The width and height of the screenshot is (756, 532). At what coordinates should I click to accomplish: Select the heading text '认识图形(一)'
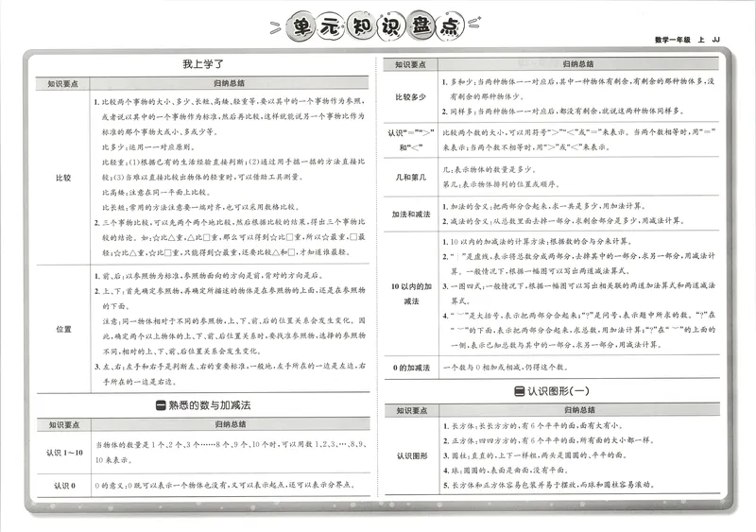tap(558, 391)
